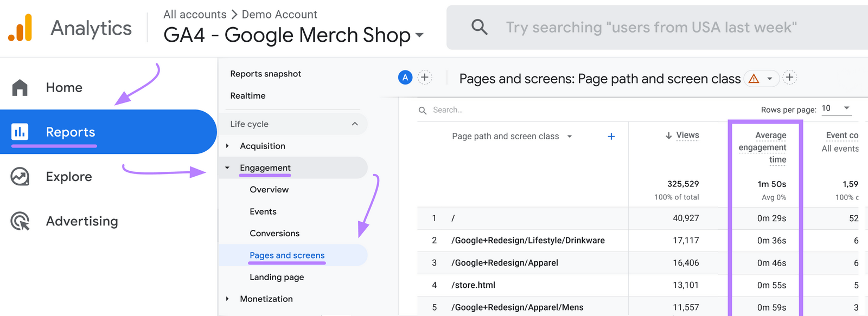Click the orange warning triangle icon
Screen dimensions: 868x316
click(754, 79)
